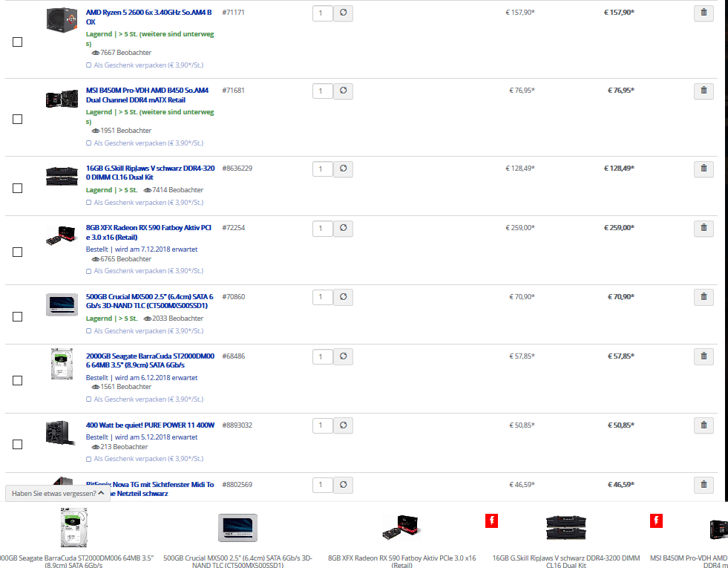Open the 400 Watt be quiet! Pure Power link
728x568 pixels.
150,425
